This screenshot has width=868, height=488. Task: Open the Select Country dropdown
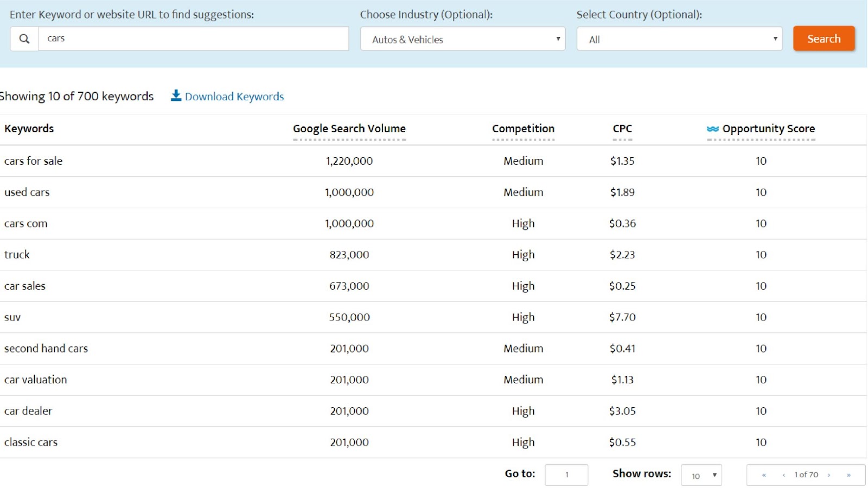pyautogui.click(x=679, y=38)
